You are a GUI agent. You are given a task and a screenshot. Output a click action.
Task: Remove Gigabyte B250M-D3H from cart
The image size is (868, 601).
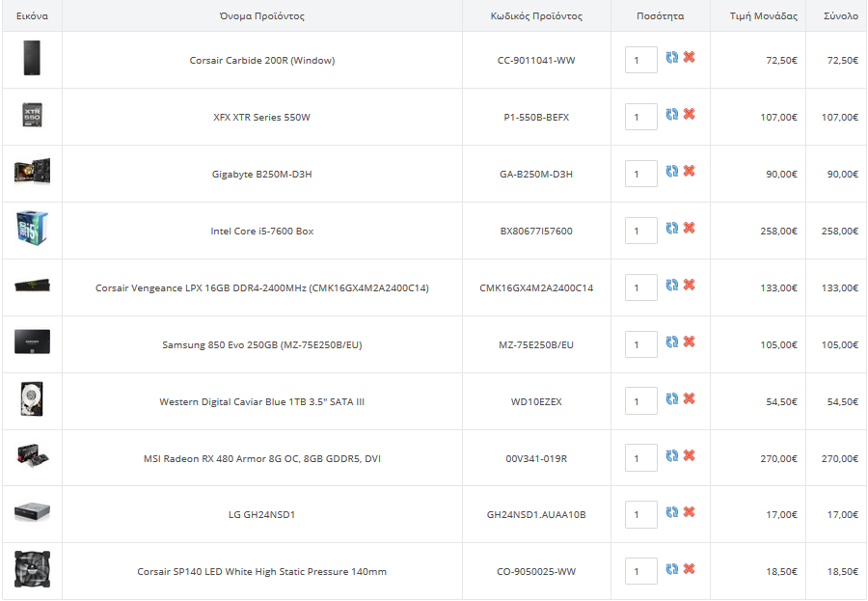click(x=690, y=171)
